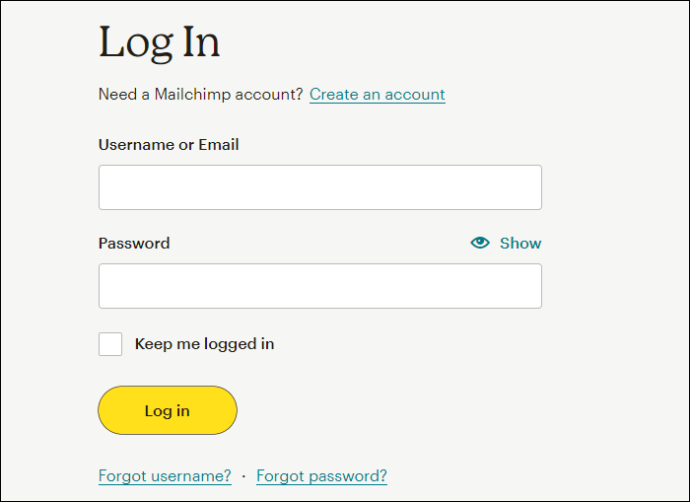Enable staying logged in via the square box

coord(110,344)
